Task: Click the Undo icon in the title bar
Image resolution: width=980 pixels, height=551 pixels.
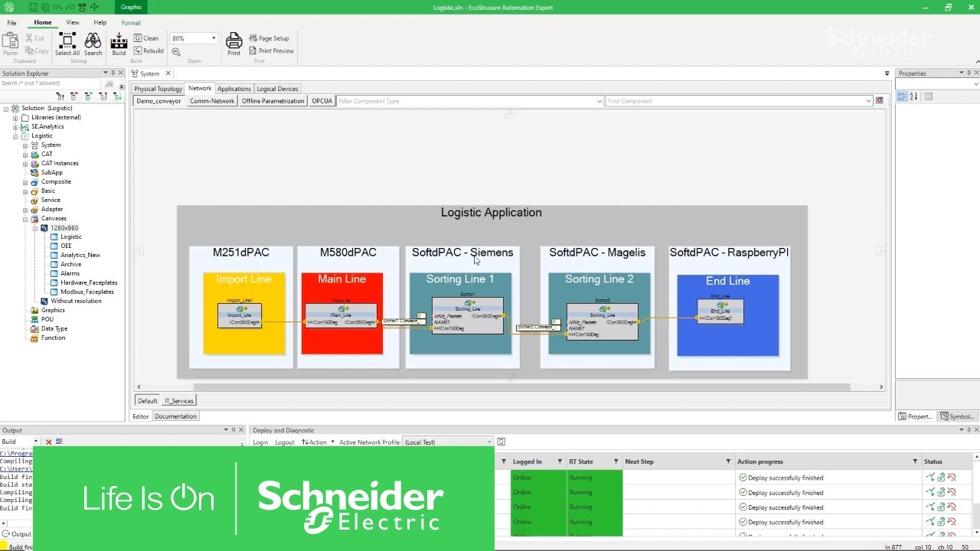Action: pos(58,7)
